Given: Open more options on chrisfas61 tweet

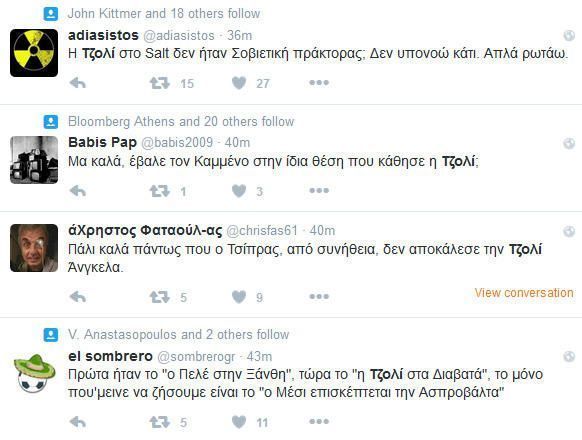Looking at the screenshot, I should tap(319, 296).
